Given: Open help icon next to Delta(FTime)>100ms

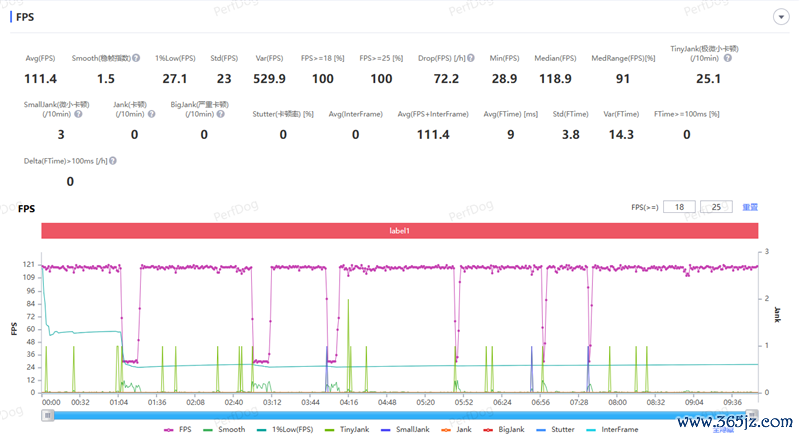Looking at the screenshot, I should (113, 161).
